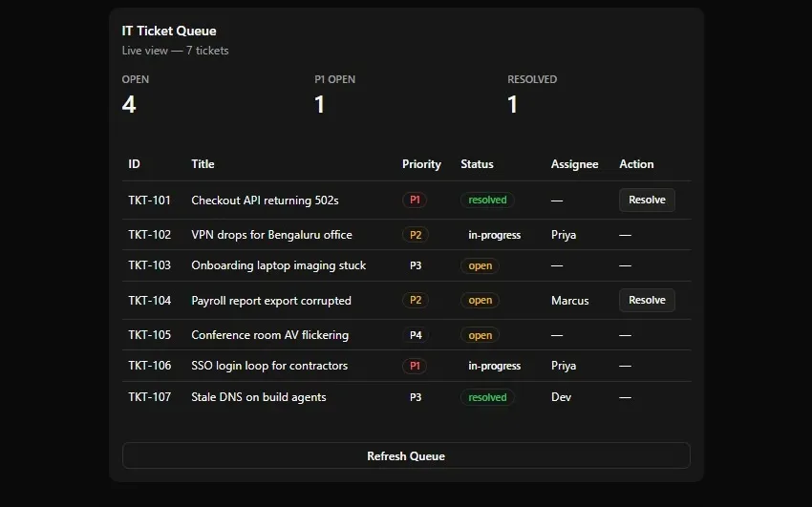Click the P4 badge on TKT-105
This screenshot has width=812, height=507.
coord(416,335)
